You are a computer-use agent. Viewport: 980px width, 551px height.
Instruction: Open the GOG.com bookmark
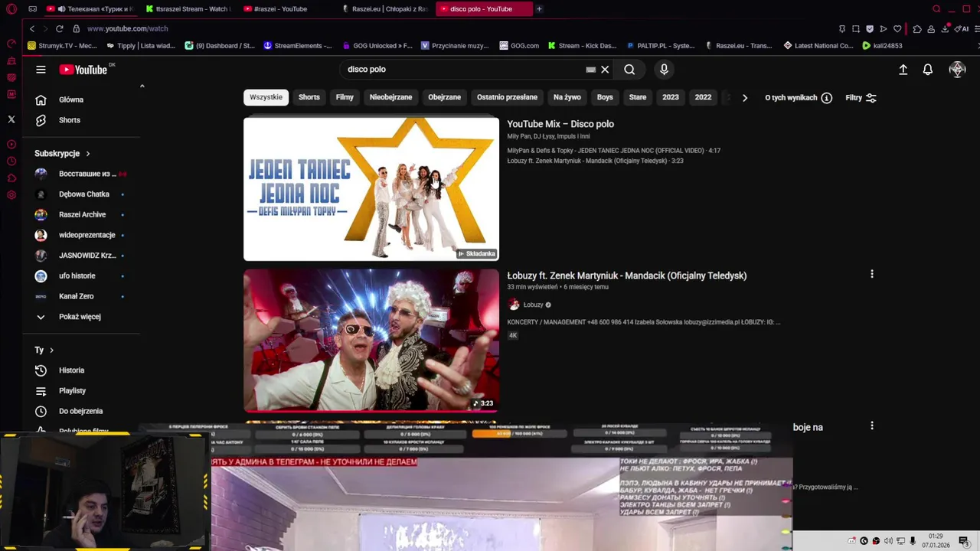coord(519,46)
